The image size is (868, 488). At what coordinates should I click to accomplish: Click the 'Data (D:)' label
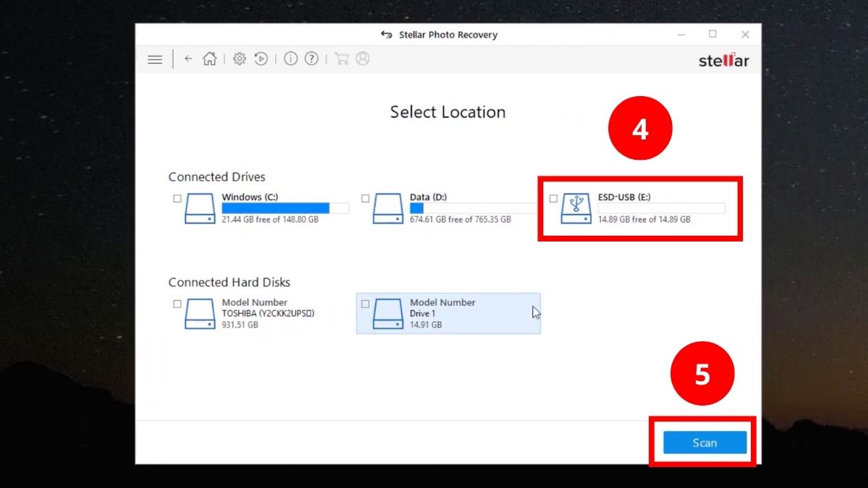tap(429, 197)
